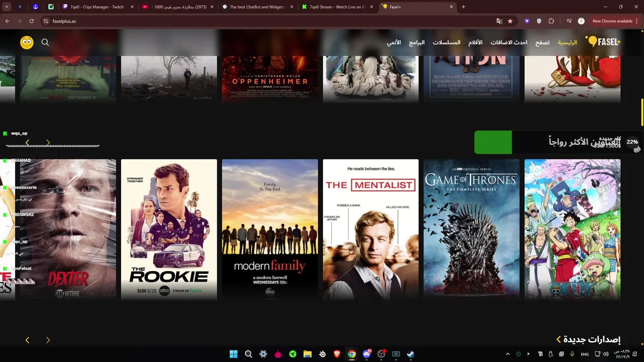Open احدث الاضافات menu item
Viewport: 644px width, 362px height.
click(509, 42)
